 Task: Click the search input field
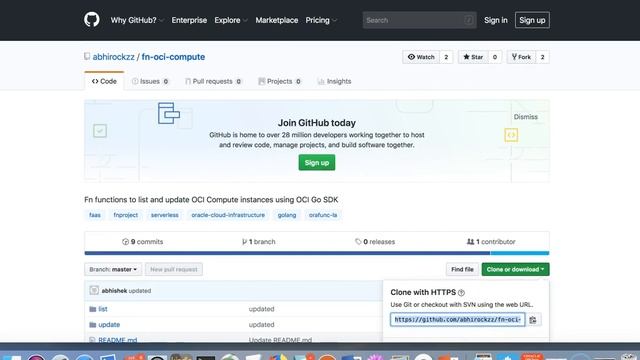419,20
